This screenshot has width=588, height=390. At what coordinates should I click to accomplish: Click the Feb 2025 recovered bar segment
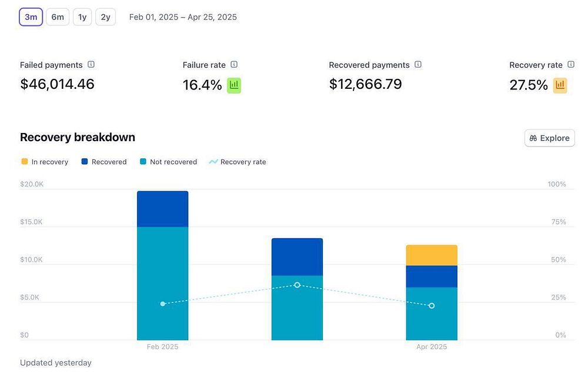coord(163,209)
